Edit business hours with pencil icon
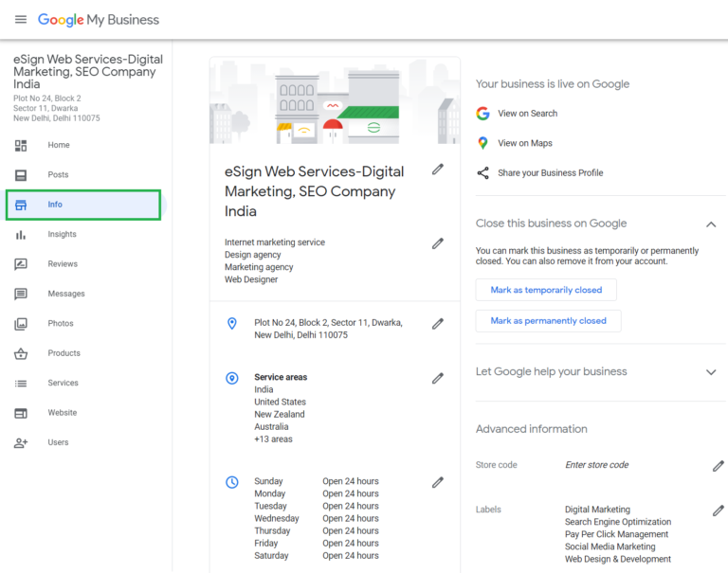The image size is (728, 573). (x=437, y=482)
